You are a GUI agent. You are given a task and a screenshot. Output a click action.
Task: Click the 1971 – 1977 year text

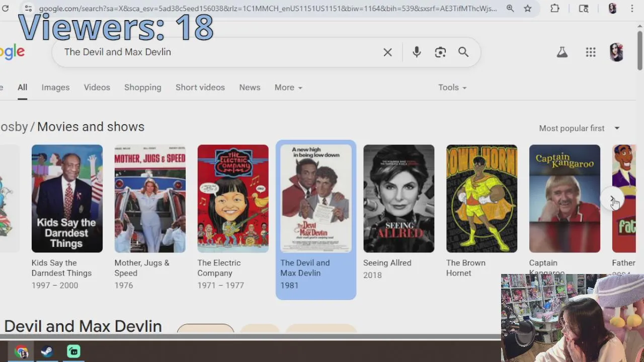[x=221, y=286]
